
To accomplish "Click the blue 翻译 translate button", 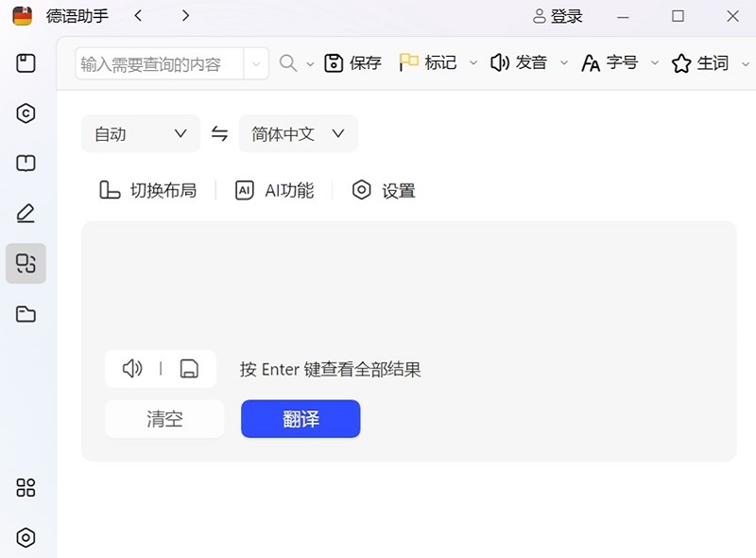I will (x=301, y=419).
